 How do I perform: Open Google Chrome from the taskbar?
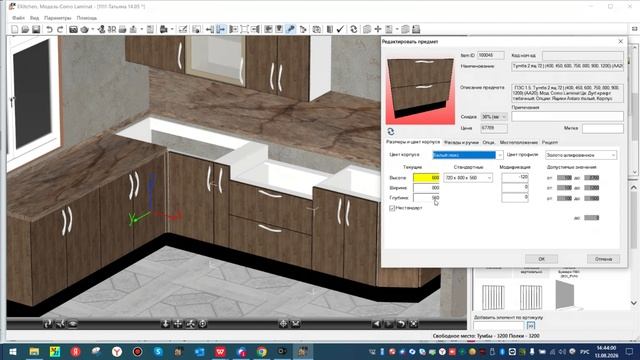[262, 351]
